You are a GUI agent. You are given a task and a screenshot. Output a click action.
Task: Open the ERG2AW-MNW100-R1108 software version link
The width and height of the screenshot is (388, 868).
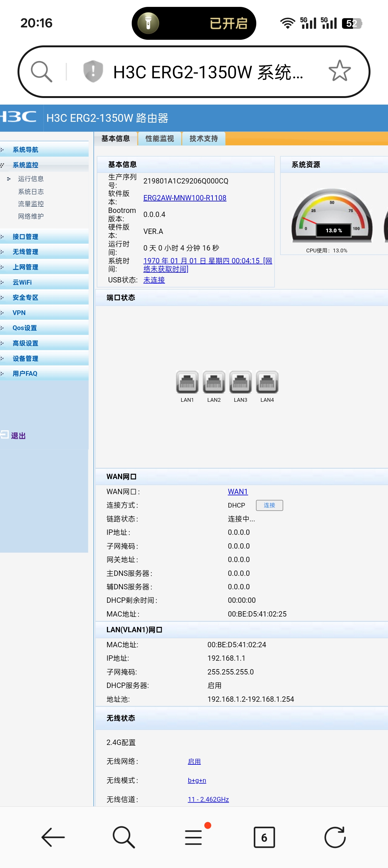pyautogui.click(x=185, y=198)
